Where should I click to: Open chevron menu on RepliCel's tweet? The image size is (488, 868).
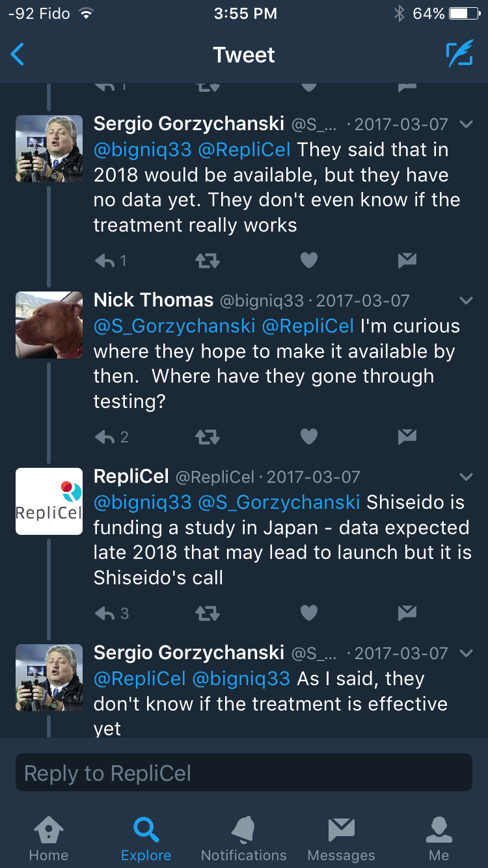[x=466, y=477]
